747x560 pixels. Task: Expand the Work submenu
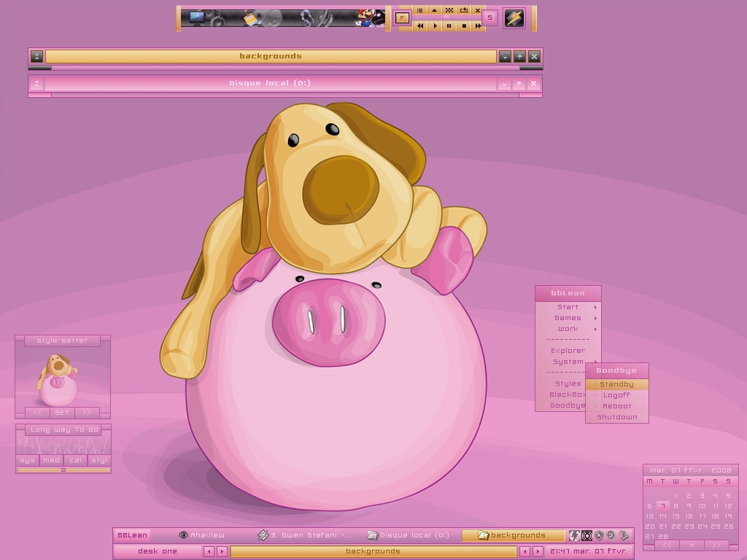coord(568,329)
